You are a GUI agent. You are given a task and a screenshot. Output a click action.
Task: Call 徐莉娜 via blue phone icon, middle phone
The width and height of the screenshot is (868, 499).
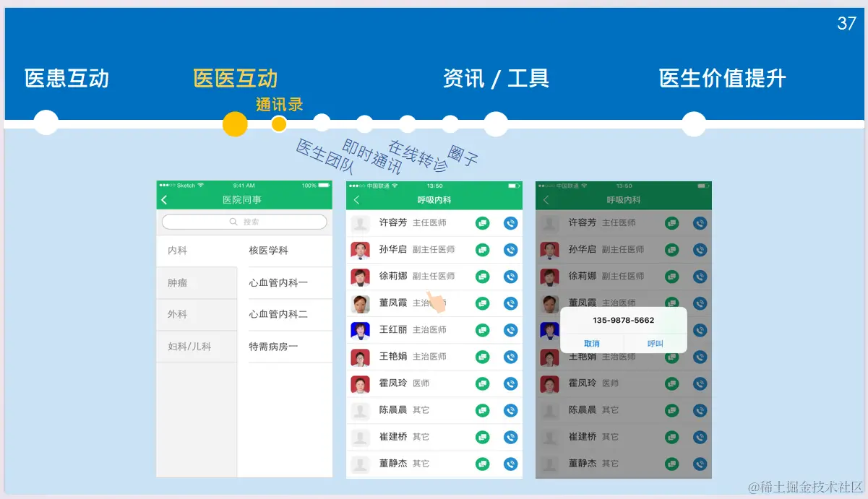(x=511, y=277)
